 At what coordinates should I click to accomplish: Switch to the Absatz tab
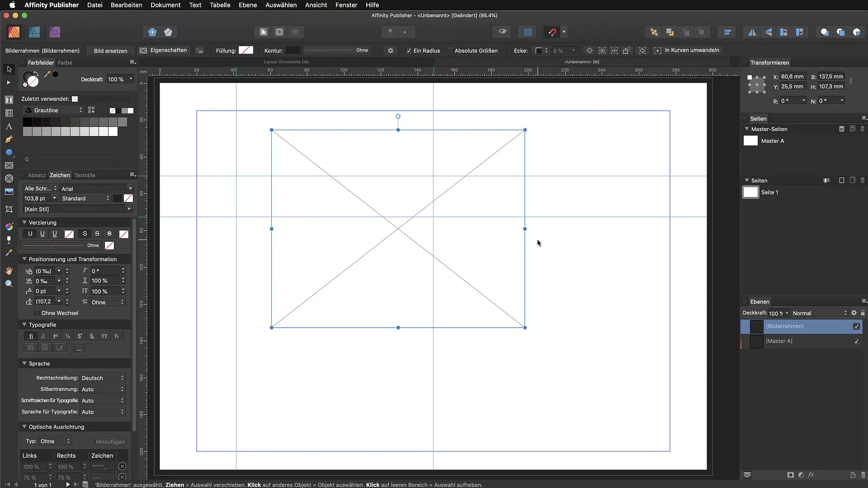(x=37, y=175)
